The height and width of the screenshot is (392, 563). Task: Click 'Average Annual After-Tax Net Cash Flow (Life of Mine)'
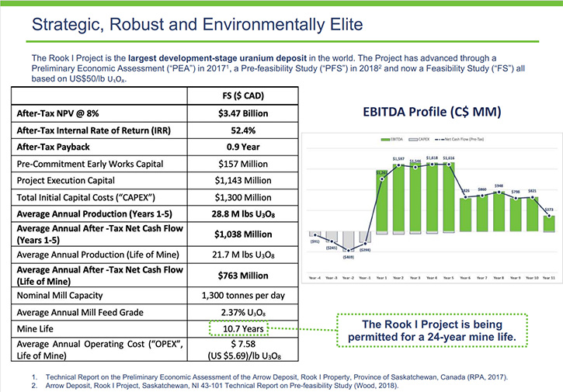point(100,276)
